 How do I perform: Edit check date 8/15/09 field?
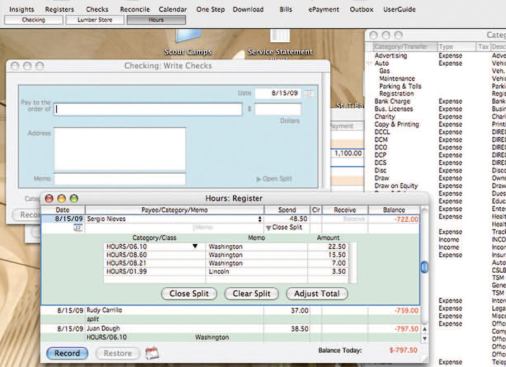coord(278,93)
